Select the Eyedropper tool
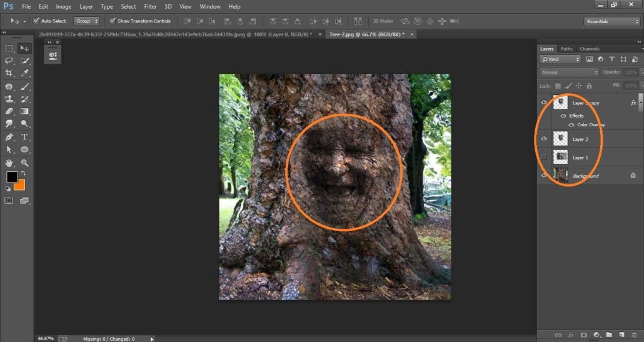The image size is (644, 342). tap(24, 73)
